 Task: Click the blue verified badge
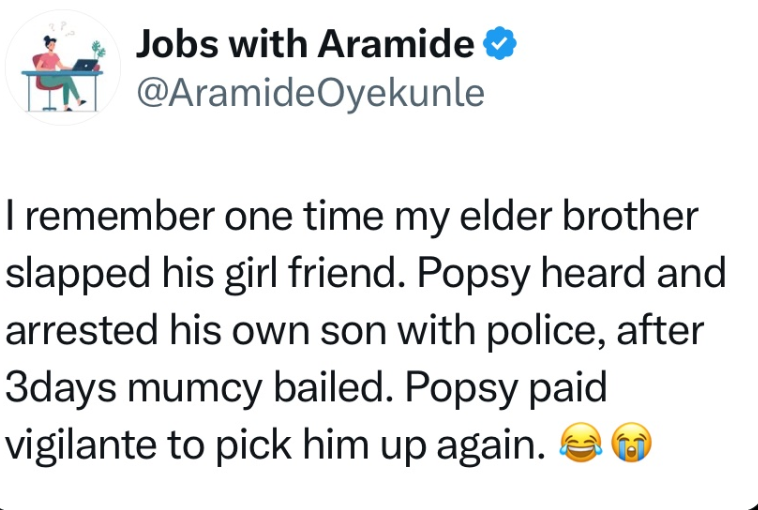pos(499,44)
